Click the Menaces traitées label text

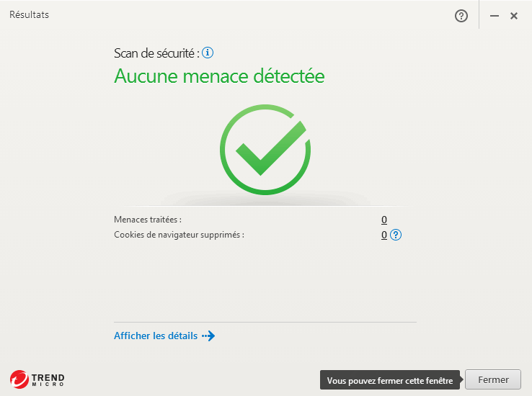148,220
